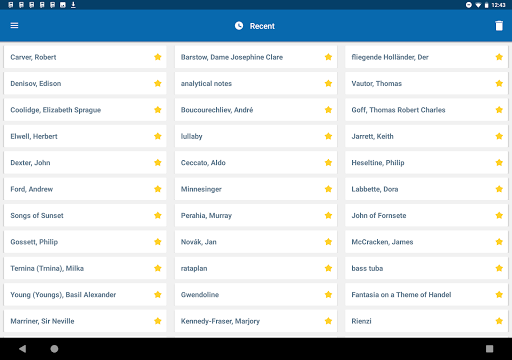Toggle star for Songs of Sunset
Viewport: 512px width, 360px height.
158,215
